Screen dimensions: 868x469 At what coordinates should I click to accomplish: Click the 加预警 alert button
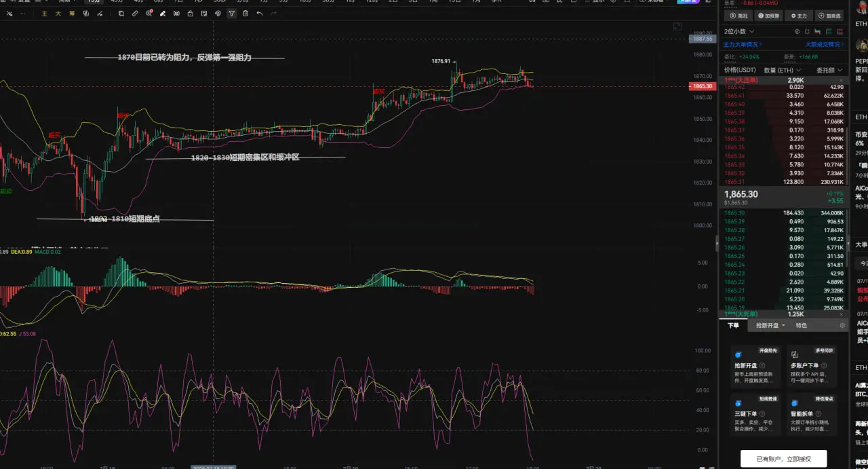tap(767, 16)
